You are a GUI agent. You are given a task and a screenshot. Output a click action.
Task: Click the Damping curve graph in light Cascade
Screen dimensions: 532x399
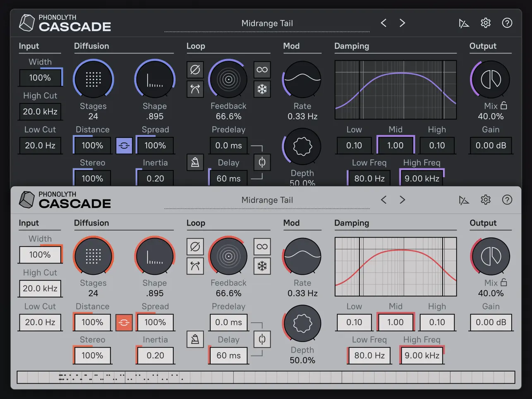click(x=395, y=267)
